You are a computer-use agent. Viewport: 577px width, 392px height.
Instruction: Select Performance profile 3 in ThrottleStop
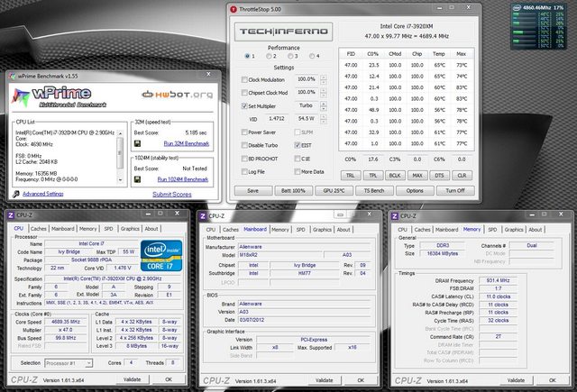290,56
